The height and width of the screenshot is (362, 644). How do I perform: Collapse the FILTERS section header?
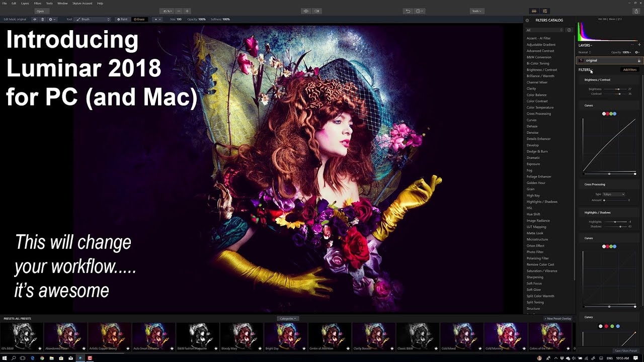point(586,70)
